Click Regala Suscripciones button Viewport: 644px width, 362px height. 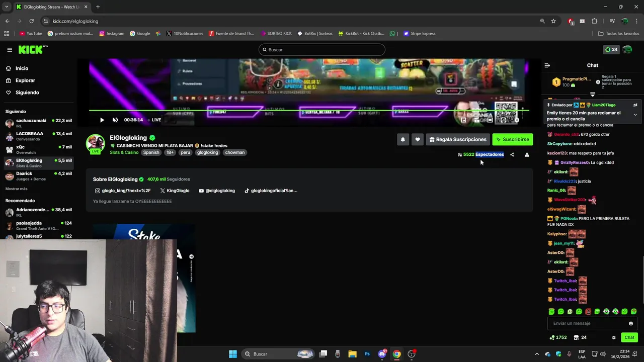458,139
